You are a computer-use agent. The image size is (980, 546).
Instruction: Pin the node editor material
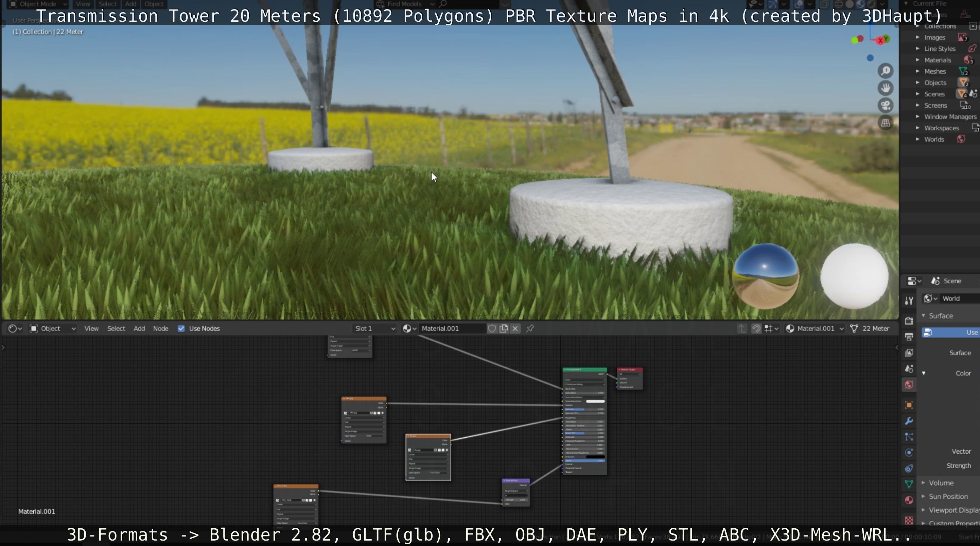(530, 328)
